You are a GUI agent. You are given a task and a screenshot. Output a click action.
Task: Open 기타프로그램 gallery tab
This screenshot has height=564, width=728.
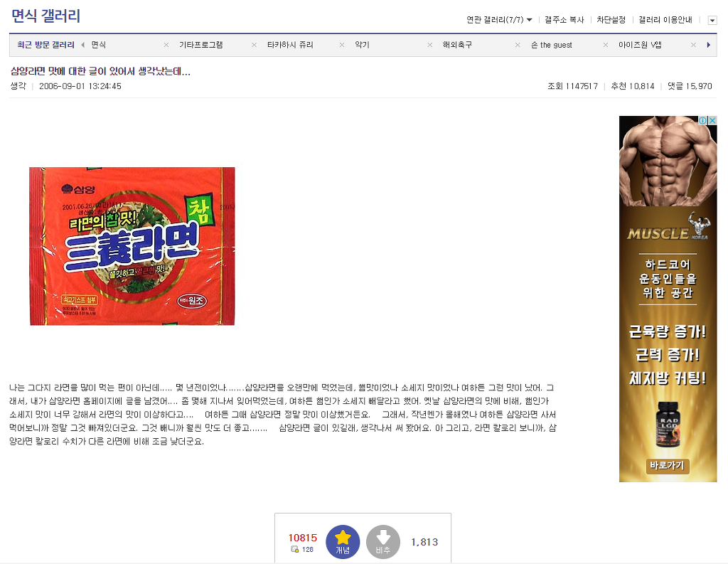pos(201,45)
